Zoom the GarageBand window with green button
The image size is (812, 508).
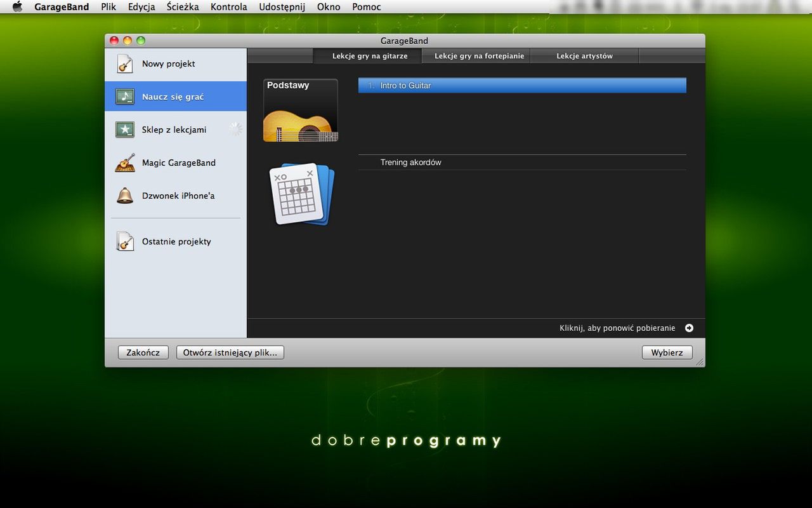[141, 41]
